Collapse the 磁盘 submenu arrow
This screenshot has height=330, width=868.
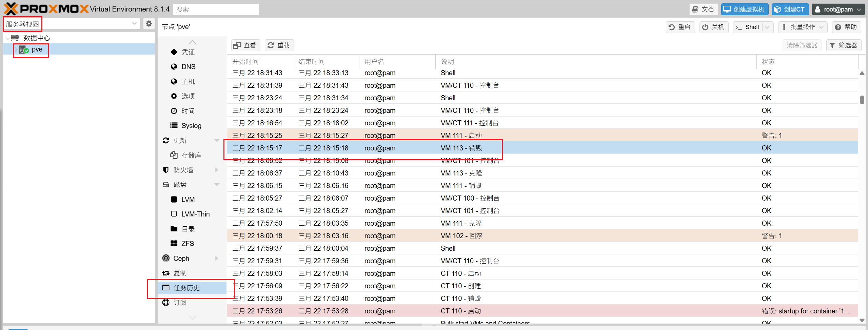click(217, 185)
